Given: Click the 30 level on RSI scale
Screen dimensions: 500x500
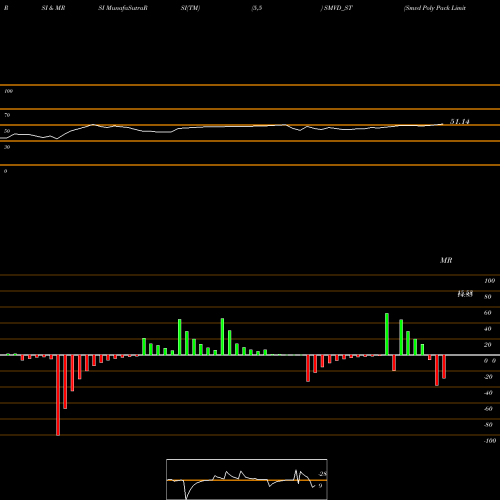Looking at the screenshot, I should coord(7,147).
